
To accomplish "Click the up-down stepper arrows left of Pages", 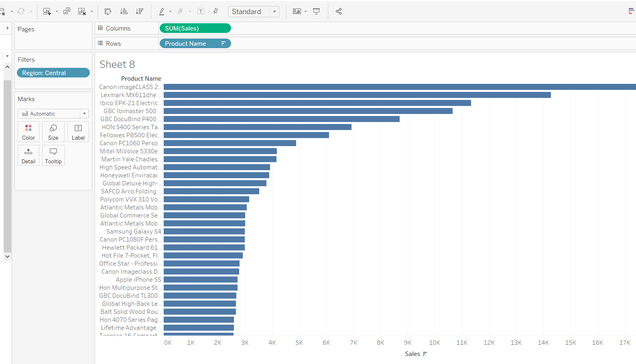I will [7, 28].
